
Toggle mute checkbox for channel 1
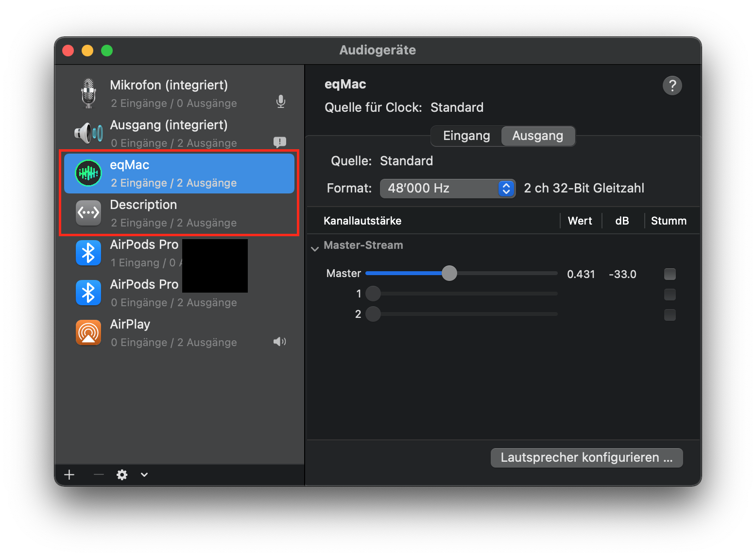(x=670, y=295)
